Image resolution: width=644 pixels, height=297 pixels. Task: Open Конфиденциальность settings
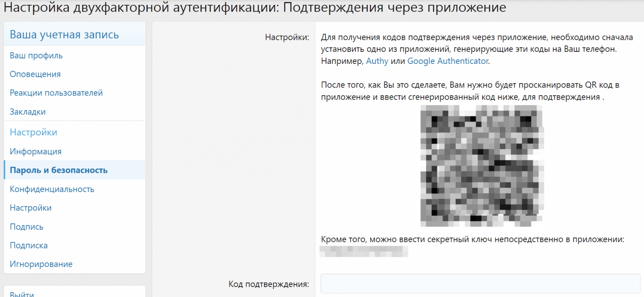[52, 189]
